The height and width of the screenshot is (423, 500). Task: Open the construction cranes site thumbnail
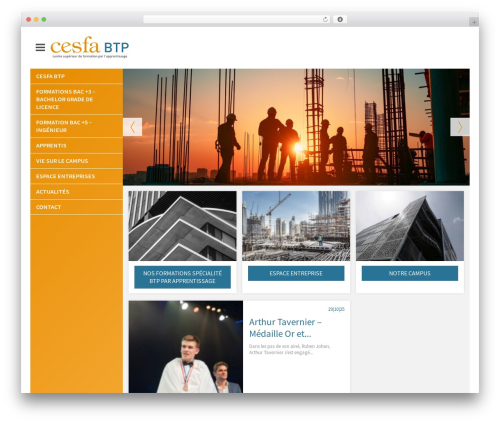click(x=296, y=226)
